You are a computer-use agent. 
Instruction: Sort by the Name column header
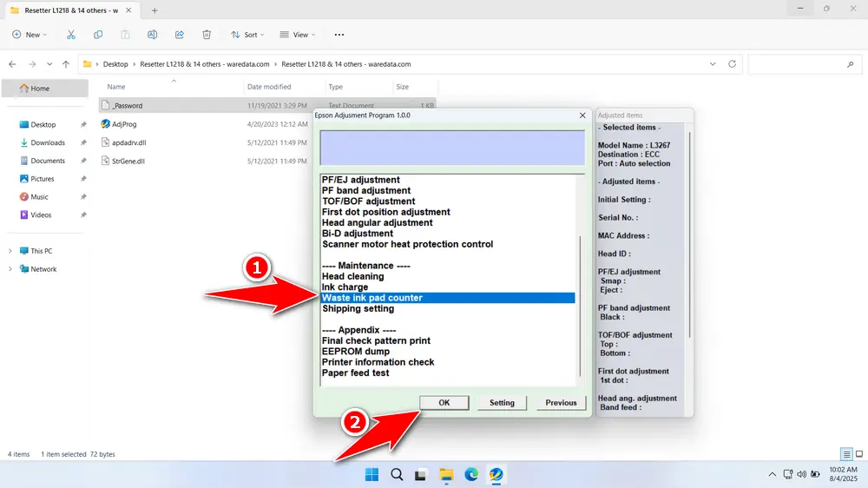[115, 87]
